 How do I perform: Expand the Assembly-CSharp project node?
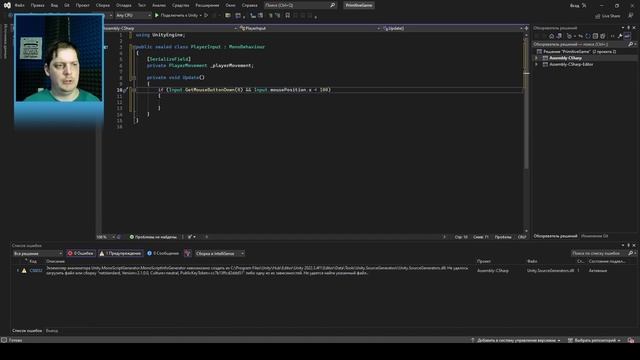[537, 58]
